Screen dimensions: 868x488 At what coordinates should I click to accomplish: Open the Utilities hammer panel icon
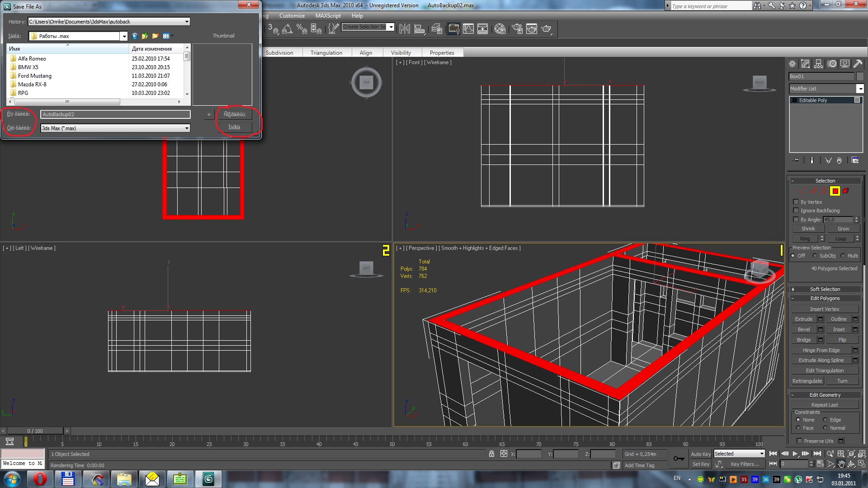click(858, 64)
